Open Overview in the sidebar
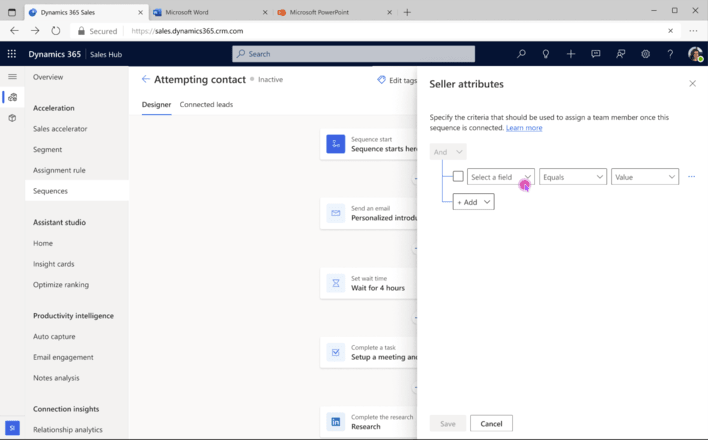The image size is (708, 440). coord(48,77)
